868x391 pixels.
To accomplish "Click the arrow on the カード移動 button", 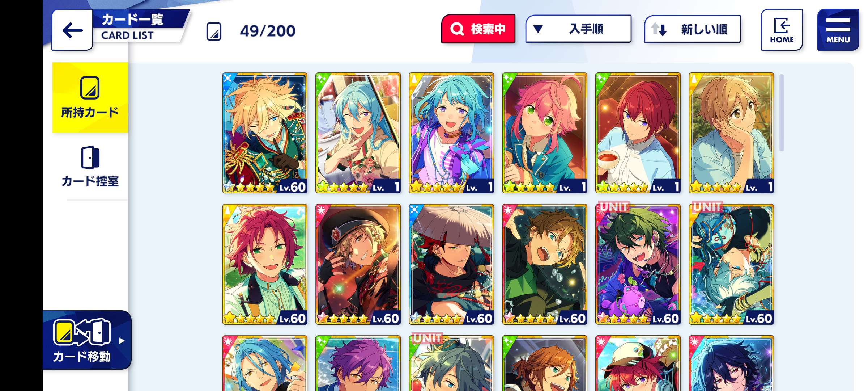I will [x=122, y=341].
